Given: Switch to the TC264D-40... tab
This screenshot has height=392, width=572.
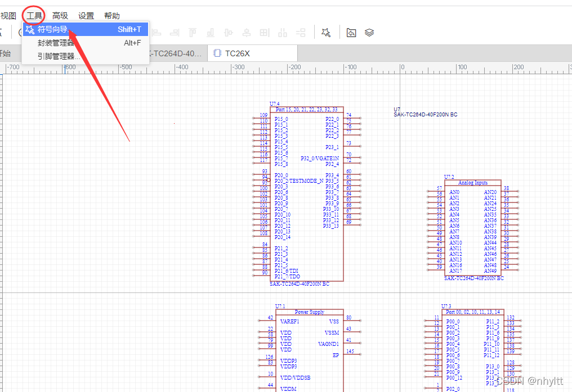Looking at the screenshot, I should click(x=176, y=53).
